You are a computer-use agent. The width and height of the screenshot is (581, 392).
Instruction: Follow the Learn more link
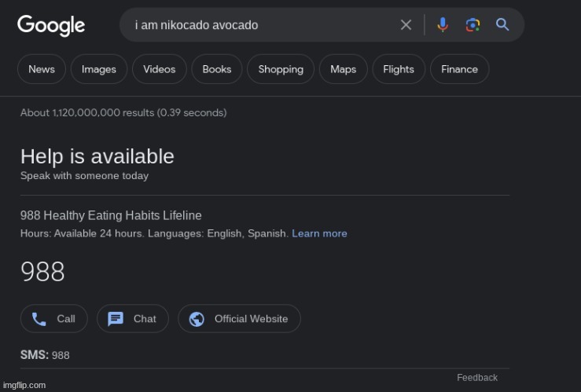(x=319, y=233)
